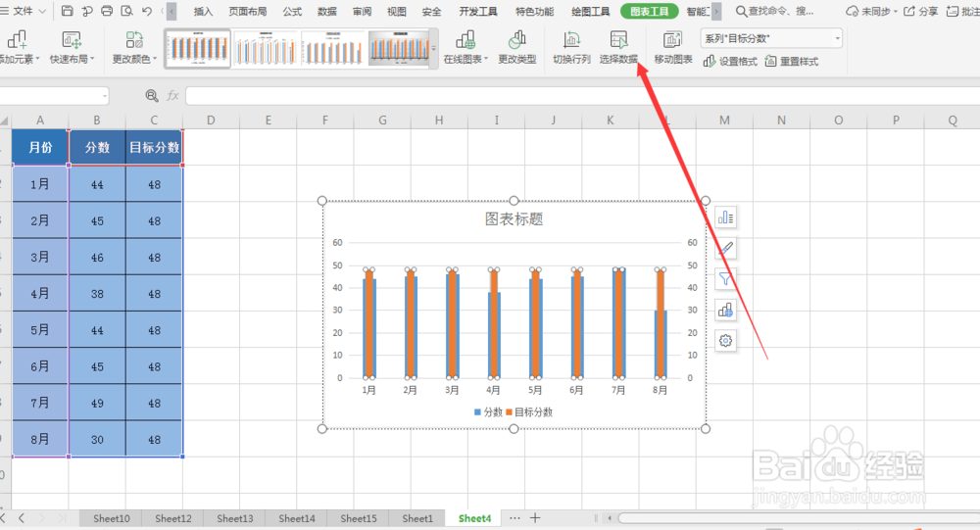
Task: Select cell B containing 38 for 4月
Action: [x=97, y=293]
